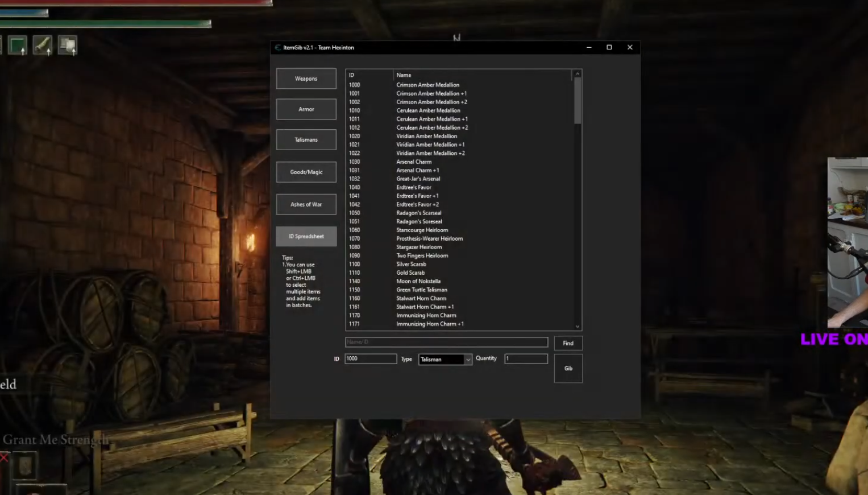868x495 pixels.
Task: Focus the Name/ID search field
Action: click(447, 342)
